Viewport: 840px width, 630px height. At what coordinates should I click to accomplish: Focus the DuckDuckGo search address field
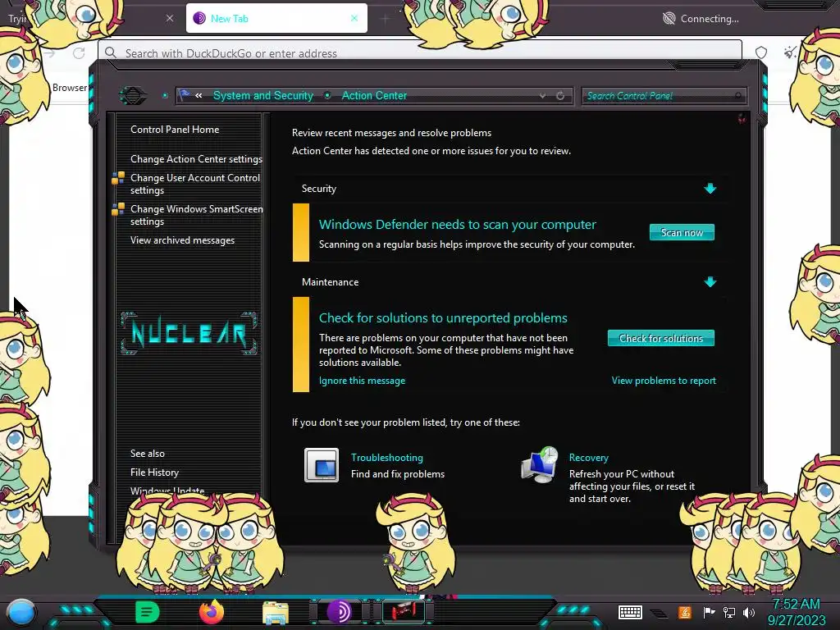419,52
